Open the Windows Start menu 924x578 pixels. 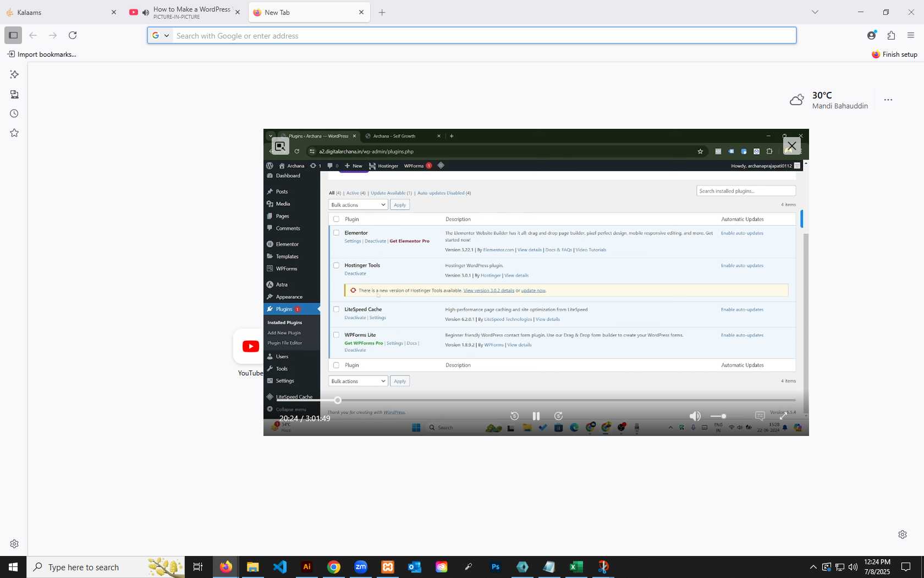[x=13, y=567]
